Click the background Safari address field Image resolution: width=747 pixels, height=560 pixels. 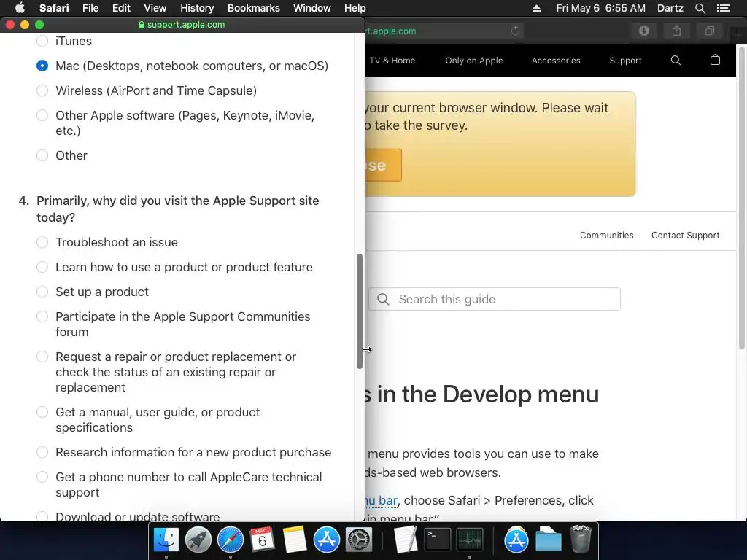point(444,31)
